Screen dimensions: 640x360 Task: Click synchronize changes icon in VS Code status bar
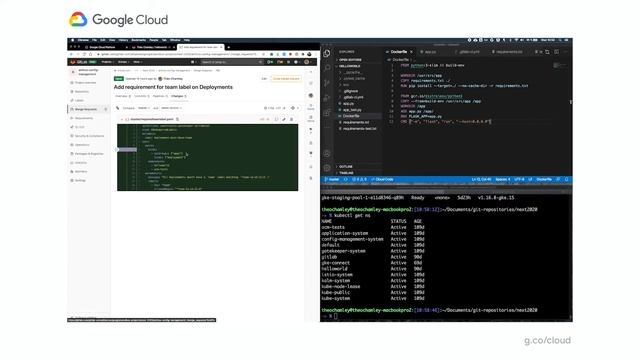346,179
